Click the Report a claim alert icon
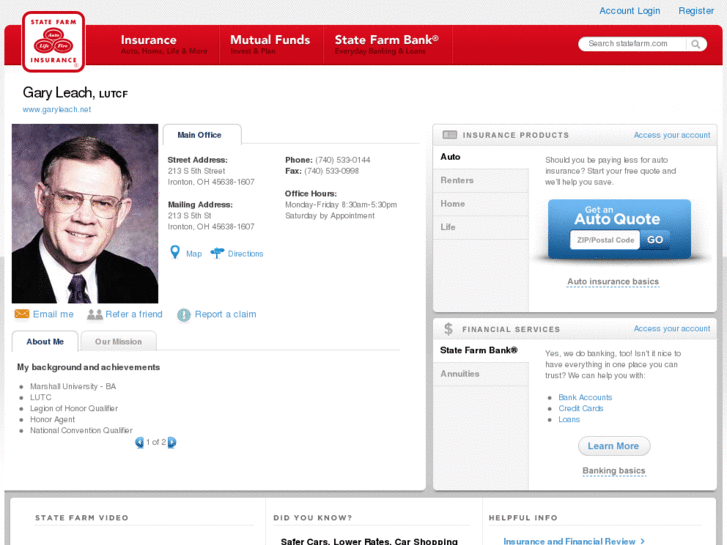 point(184,315)
